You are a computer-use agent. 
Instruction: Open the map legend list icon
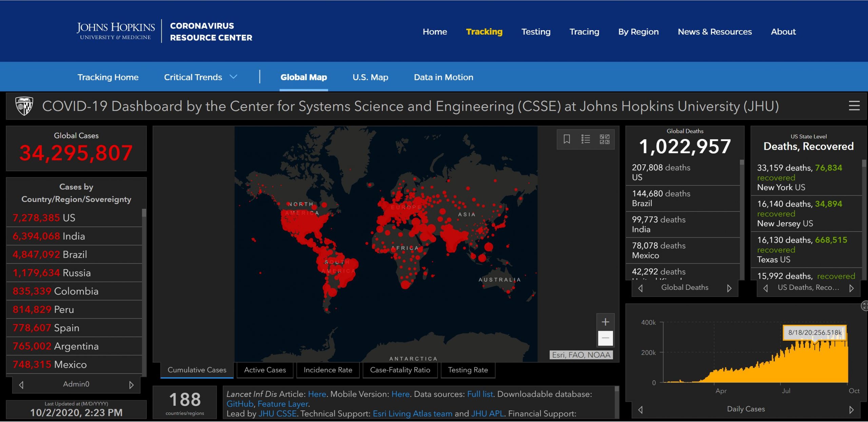[586, 139]
